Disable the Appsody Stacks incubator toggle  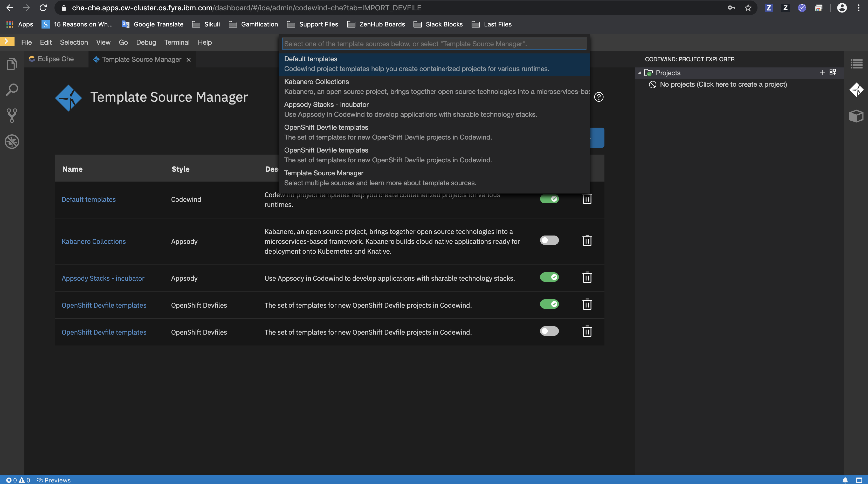tap(549, 277)
